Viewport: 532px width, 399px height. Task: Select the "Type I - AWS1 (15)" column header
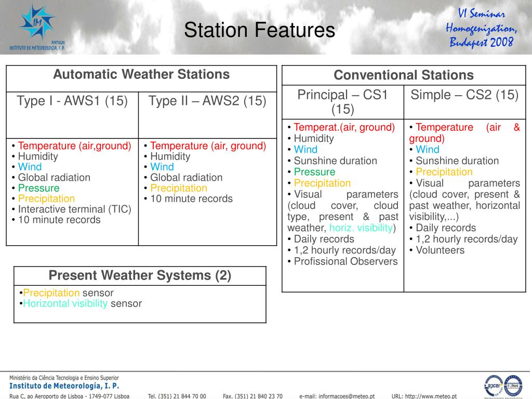pyautogui.click(x=72, y=101)
